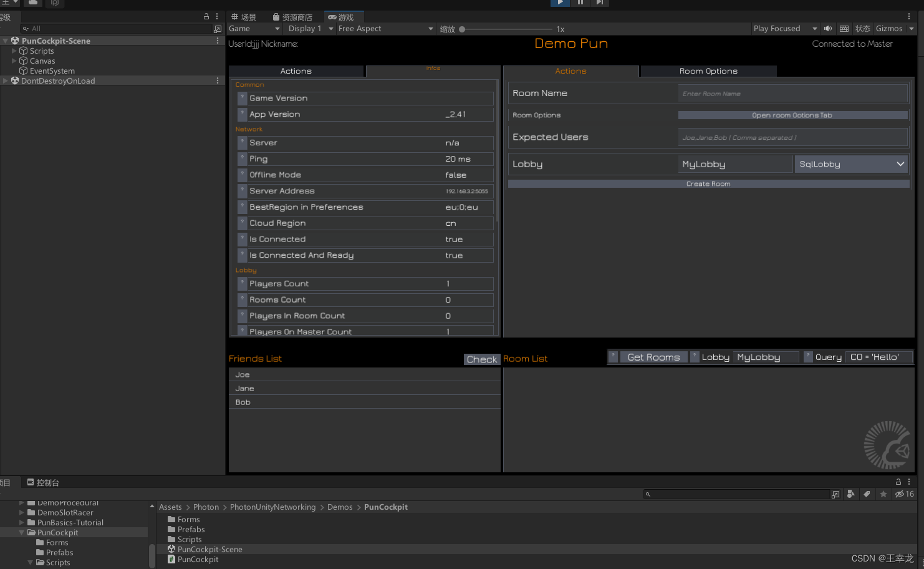
Task: Select EventSystem in the Hierarchy
Action: [52, 71]
